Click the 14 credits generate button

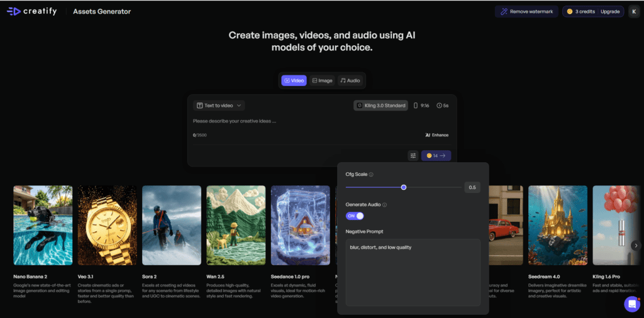click(x=436, y=155)
